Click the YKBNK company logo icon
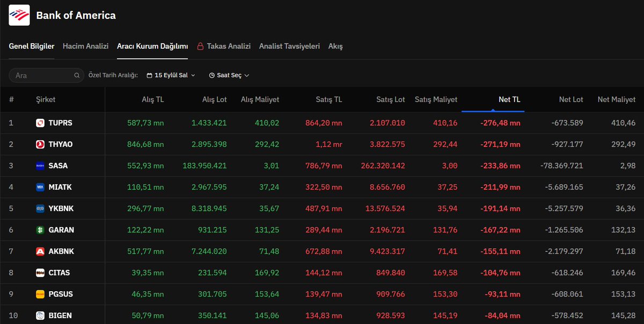 pyautogui.click(x=40, y=208)
